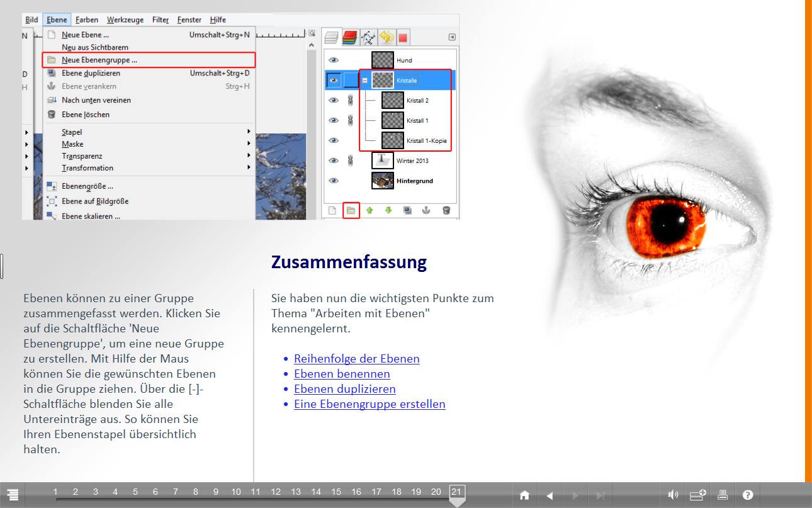Image resolution: width=812 pixels, height=508 pixels.
Task: Lower layer with green down arrow
Action: [x=388, y=210]
